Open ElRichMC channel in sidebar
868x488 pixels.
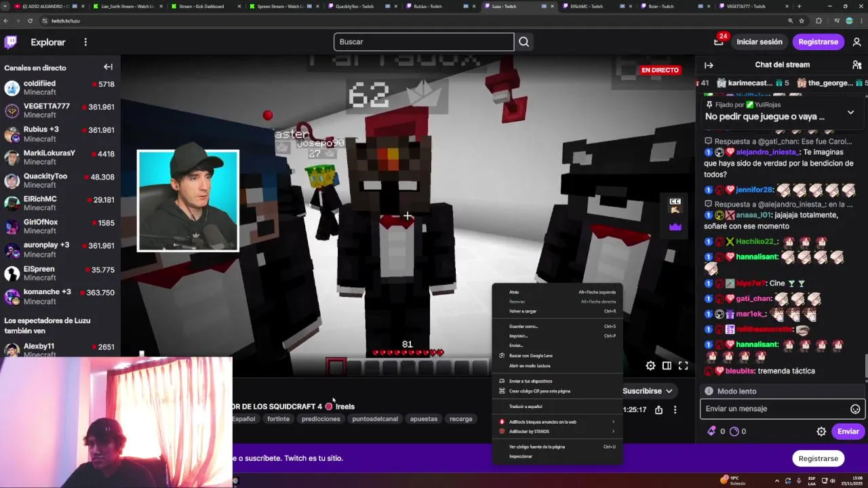coord(60,204)
